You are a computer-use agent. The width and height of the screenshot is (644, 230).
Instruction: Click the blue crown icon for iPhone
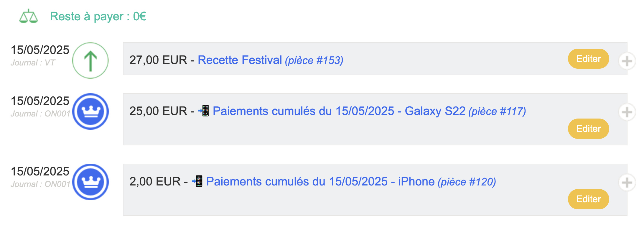90,182
